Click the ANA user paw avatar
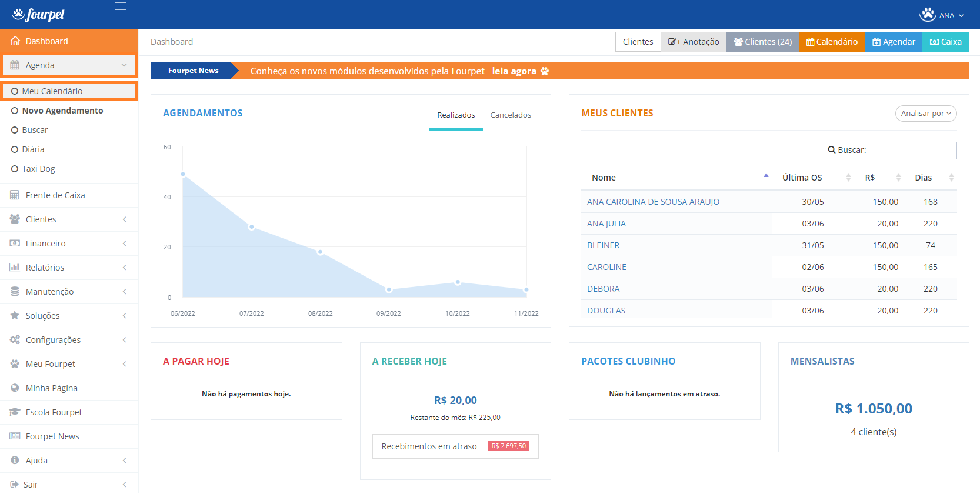This screenshot has height=497, width=980. coord(928,15)
